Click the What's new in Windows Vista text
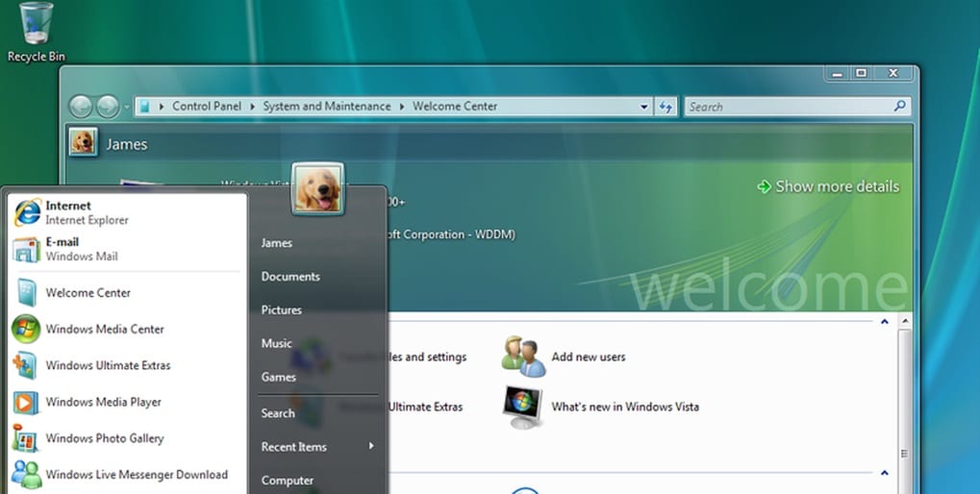 click(x=625, y=408)
